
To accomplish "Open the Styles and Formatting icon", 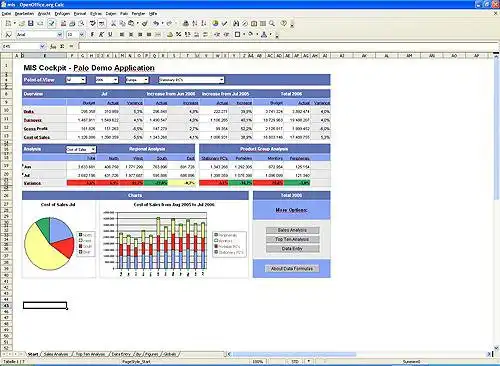I will 8,34.
